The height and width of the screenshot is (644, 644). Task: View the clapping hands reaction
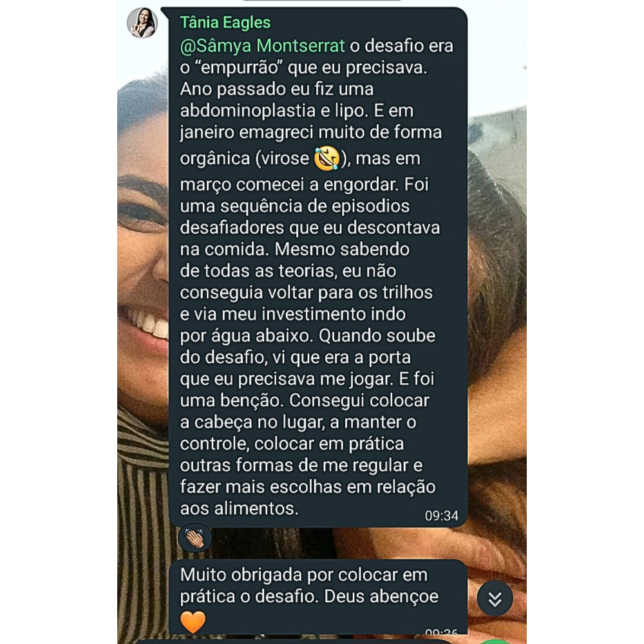click(x=194, y=538)
